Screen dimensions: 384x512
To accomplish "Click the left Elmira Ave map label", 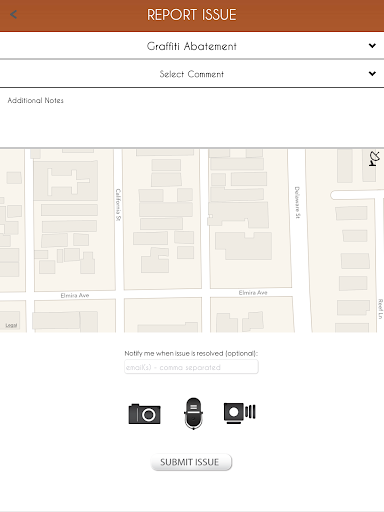I will [75, 295].
